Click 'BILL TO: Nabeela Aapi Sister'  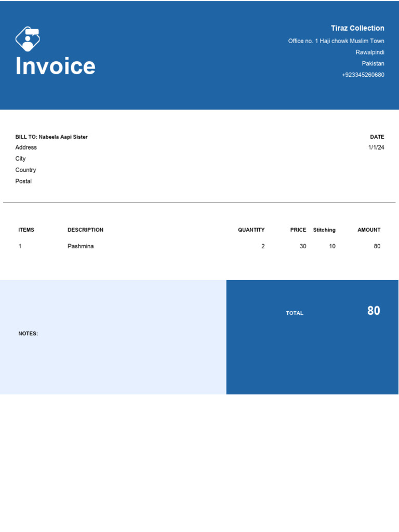coord(51,137)
